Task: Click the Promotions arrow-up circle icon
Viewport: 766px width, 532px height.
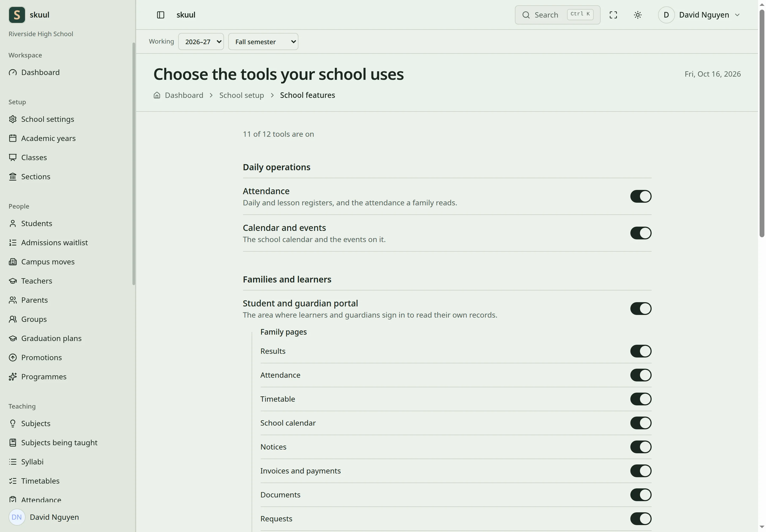Action: pos(13,358)
